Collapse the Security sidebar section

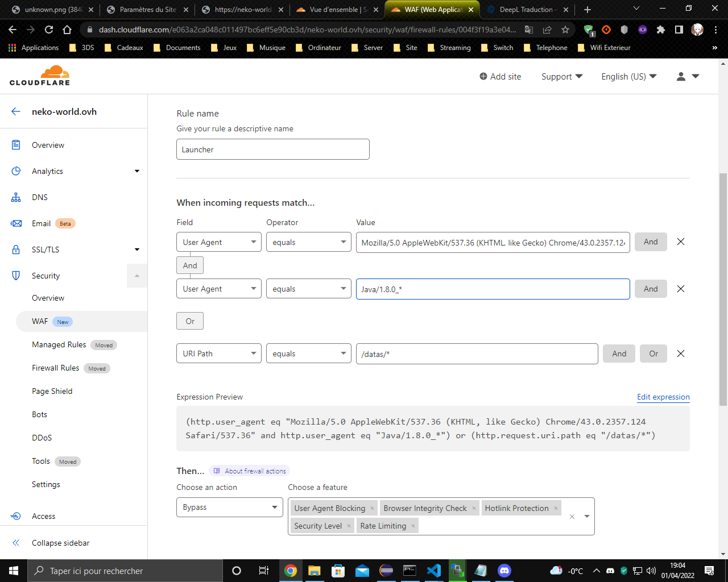tap(137, 276)
